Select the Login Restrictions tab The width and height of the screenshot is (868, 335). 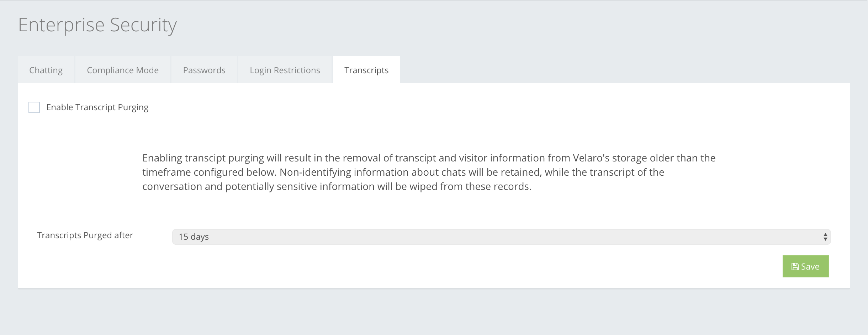[x=285, y=70]
